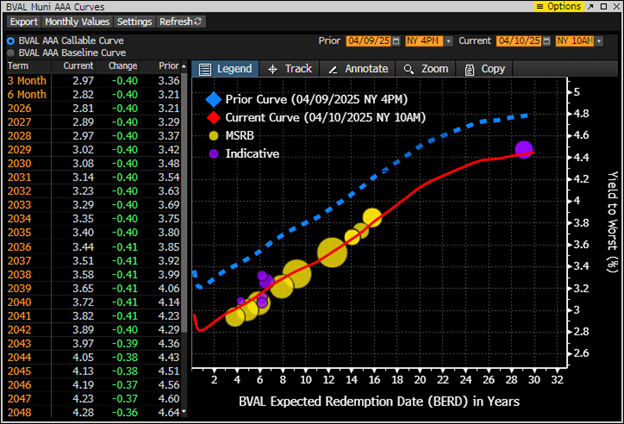Activate the chart Zoom tool
624x424 pixels.
coord(425,69)
